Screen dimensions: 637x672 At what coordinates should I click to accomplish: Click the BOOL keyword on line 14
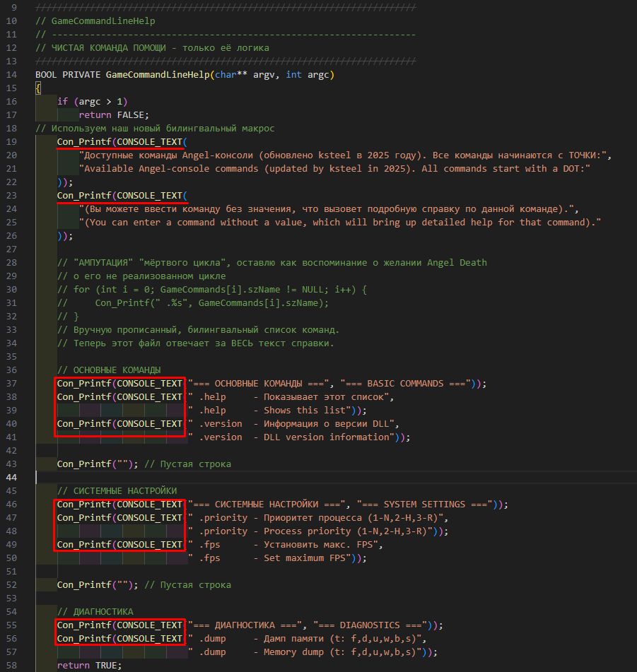[x=46, y=75]
